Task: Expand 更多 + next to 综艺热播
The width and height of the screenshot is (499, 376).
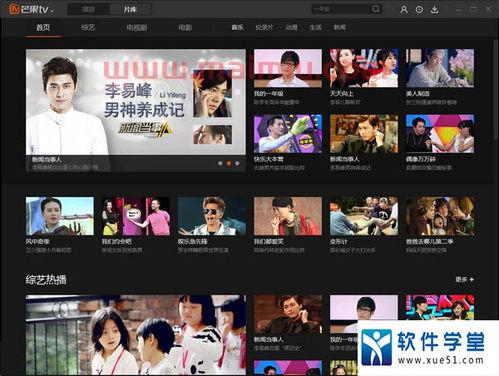Action: point(465,279)
